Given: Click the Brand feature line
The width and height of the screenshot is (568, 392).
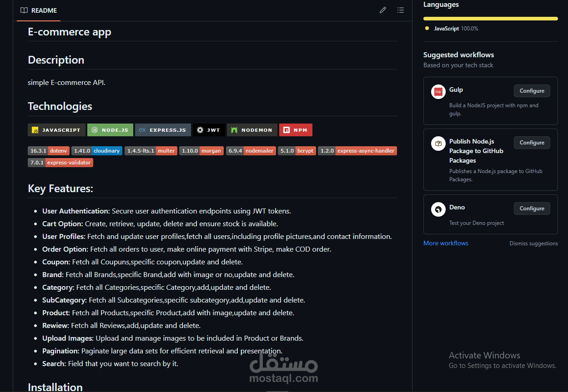Looking at the screenshot, I should [168, 275].
